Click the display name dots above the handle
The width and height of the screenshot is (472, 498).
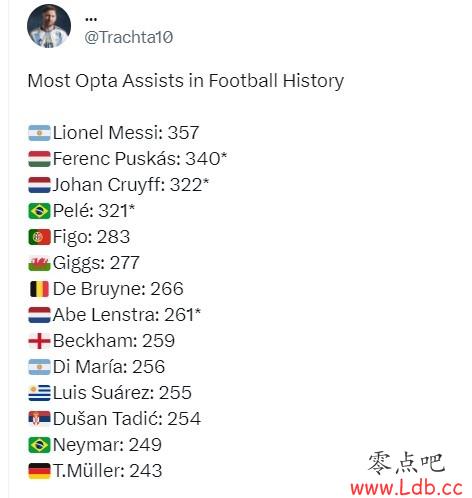(91, 19)
